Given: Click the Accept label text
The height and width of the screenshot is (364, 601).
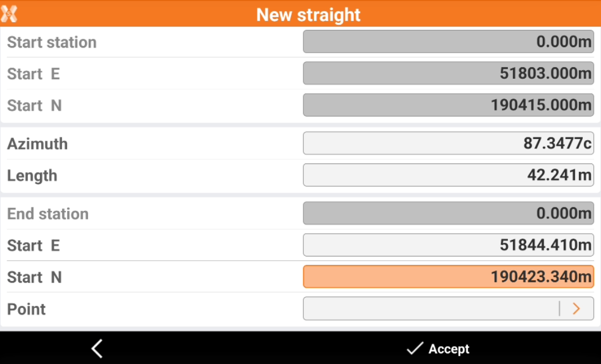Looking at the screenshot, I should click(x=449, y=349).
